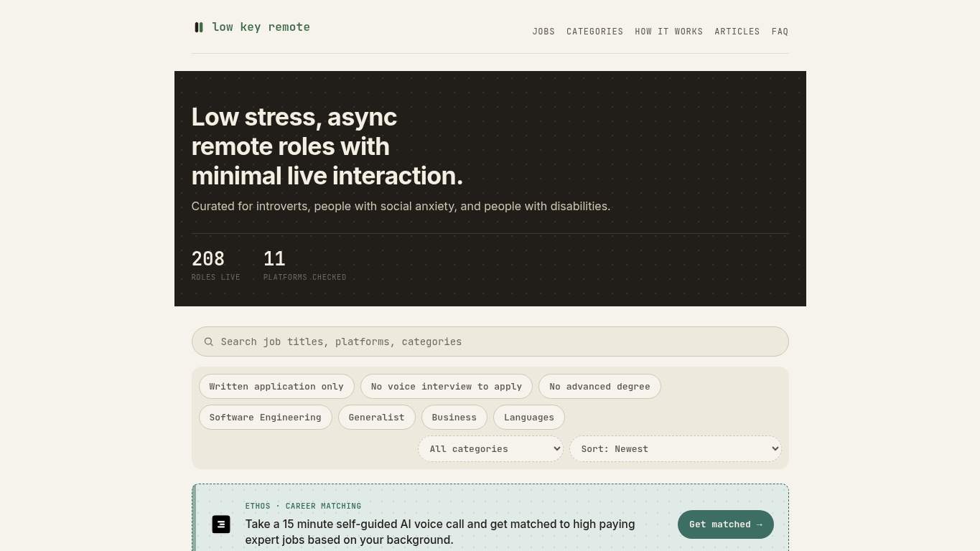Go to Categories in the navigation

coord(594,32)
